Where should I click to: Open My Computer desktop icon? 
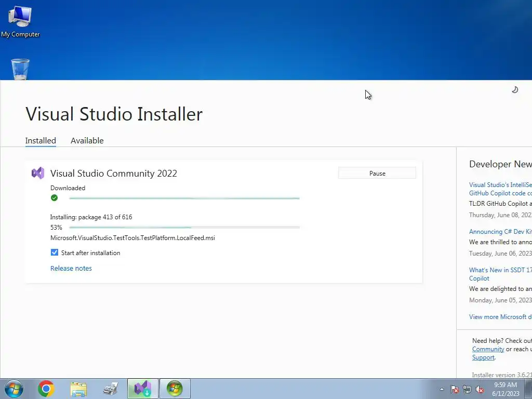click(x=20, y=21)
